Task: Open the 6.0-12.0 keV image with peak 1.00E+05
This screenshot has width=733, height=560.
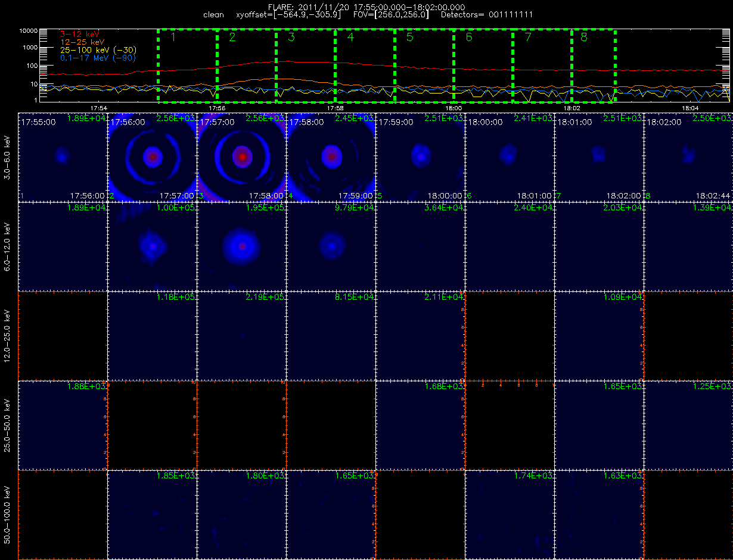Action: 152,246
